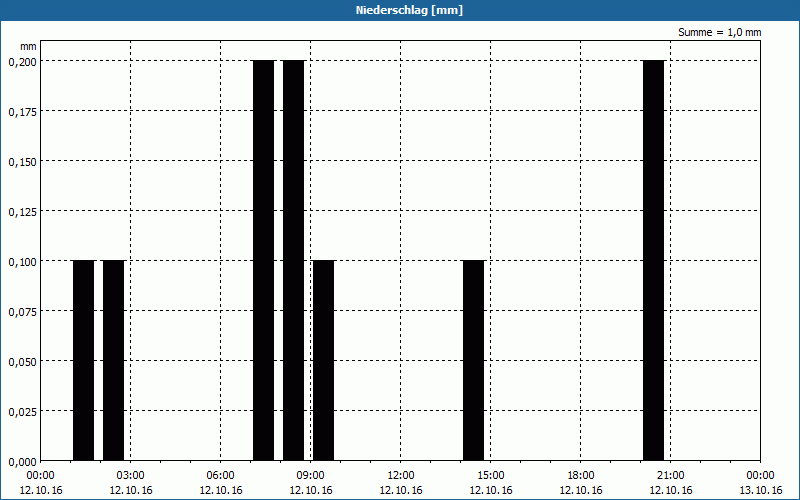This screenshot has height=500, width=800.
Task: Click the 13.10.16 date label
Action: click(x=760, y=490)
